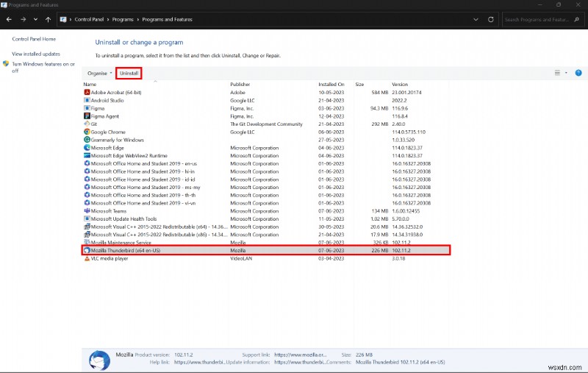Click the Google LLC publisher for Chrome
The width and height of the screenshot is (588, 373).
click(x=243, y=132)
